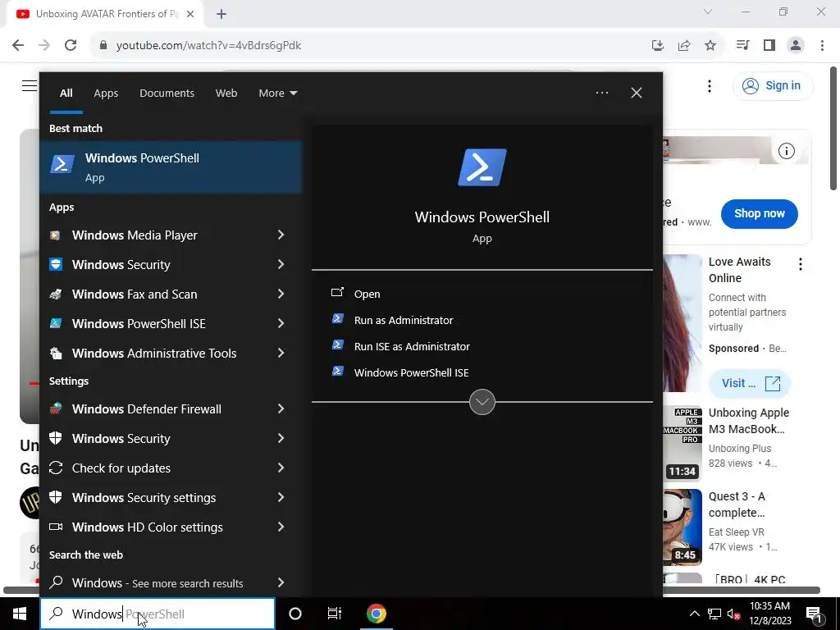The height and width of the screenshot is (630, 840).
Task: Expand more PowerShell actions chevron
Action: pyautogui.click(x=482, y=402)
